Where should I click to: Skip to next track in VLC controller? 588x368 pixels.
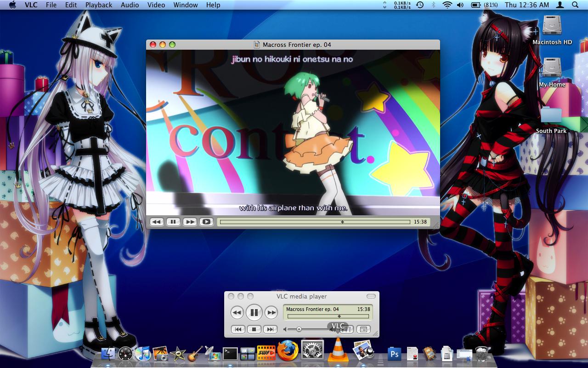tap(270, 329)
